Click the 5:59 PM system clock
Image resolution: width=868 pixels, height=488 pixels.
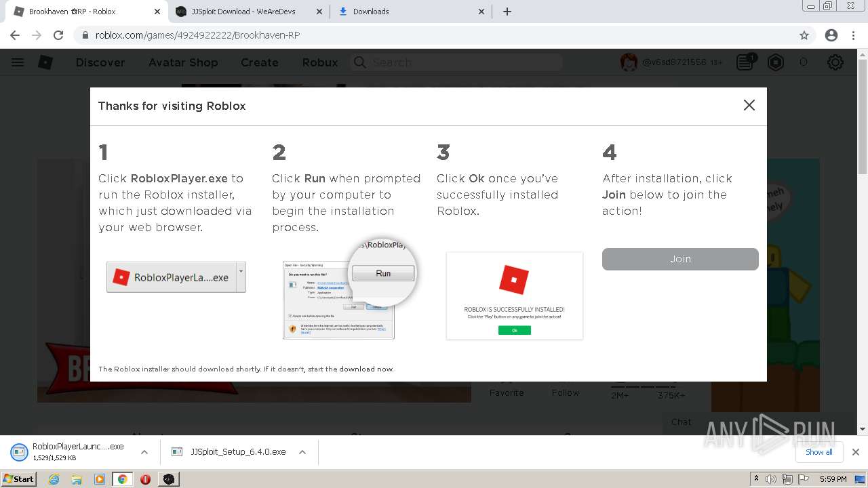833,479
